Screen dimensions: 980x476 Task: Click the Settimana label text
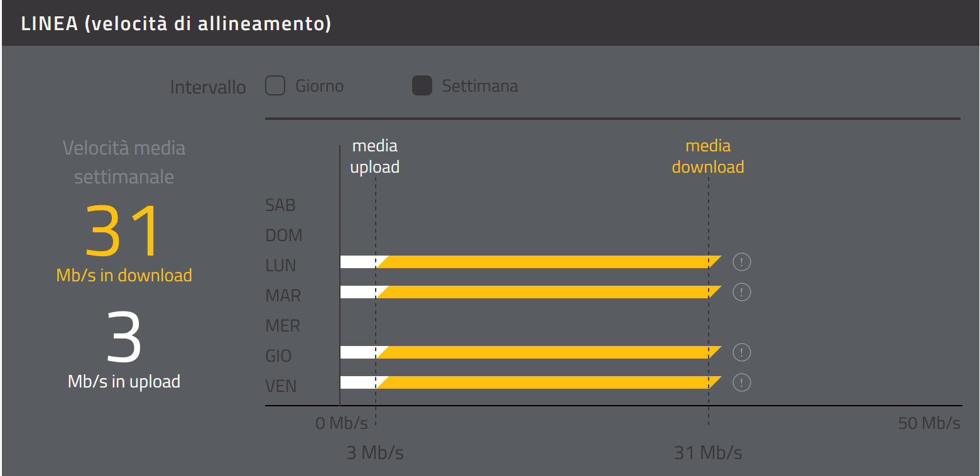pyautogui.click(x=480, y=86)
